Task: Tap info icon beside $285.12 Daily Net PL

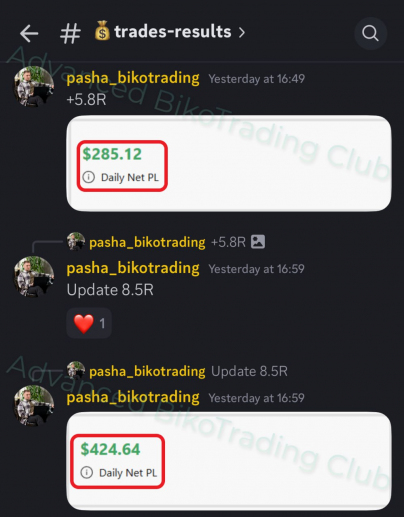Action: click(89, 177)
